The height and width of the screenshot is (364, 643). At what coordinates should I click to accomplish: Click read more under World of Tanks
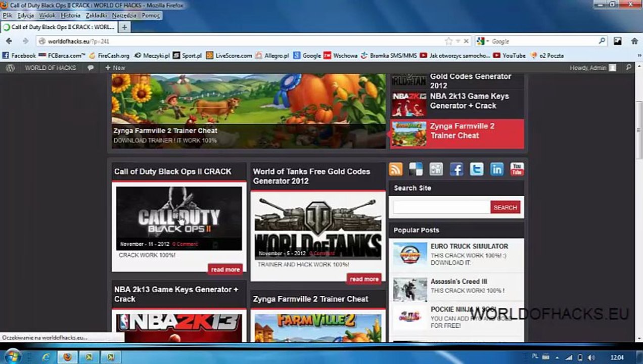[x=364, y=279]
